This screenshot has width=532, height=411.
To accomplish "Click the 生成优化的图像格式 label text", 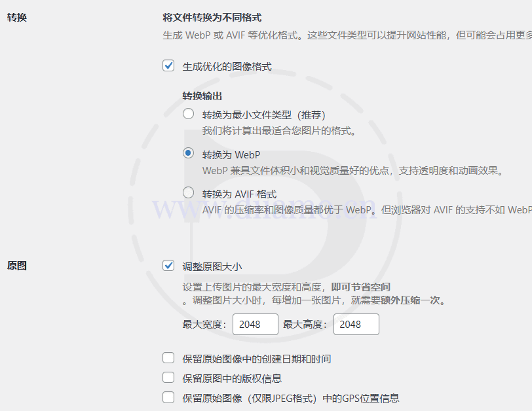I will [x=227, y=66].
